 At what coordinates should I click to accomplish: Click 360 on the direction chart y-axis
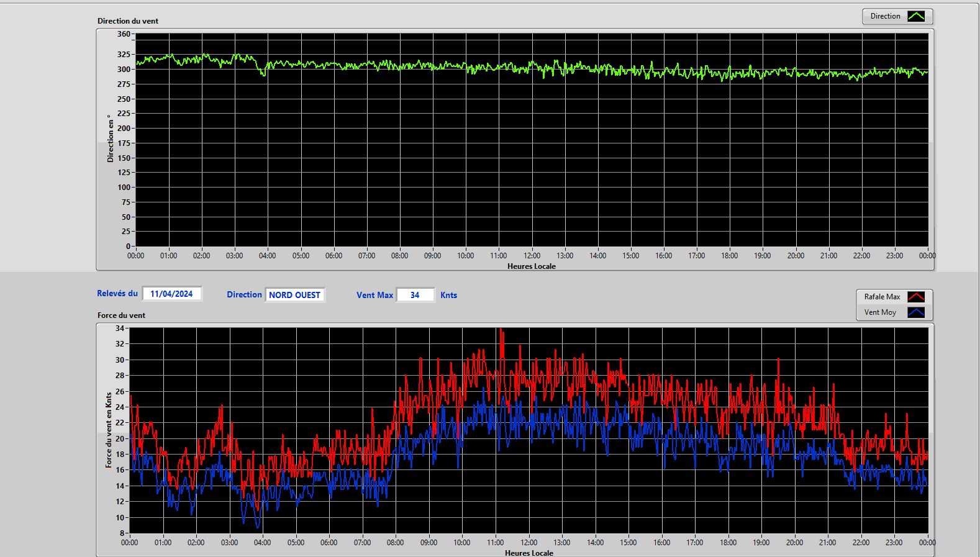[x=124, y=34]
